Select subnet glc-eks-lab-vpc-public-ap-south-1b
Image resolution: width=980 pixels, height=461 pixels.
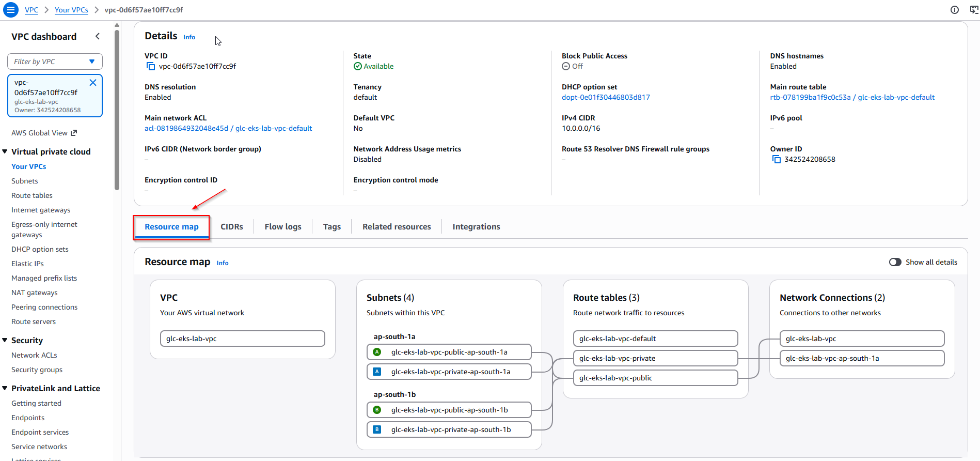click(449, 410)
